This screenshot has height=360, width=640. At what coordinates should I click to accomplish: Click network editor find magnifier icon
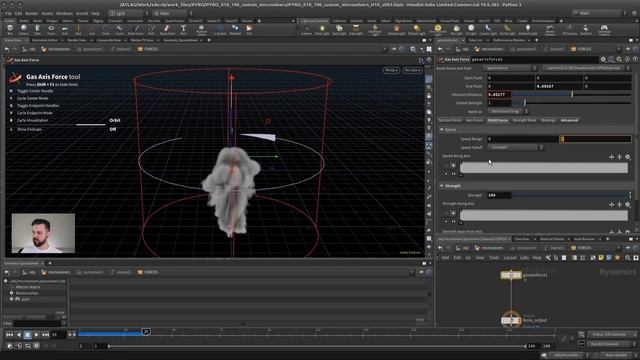pos(628,258)
